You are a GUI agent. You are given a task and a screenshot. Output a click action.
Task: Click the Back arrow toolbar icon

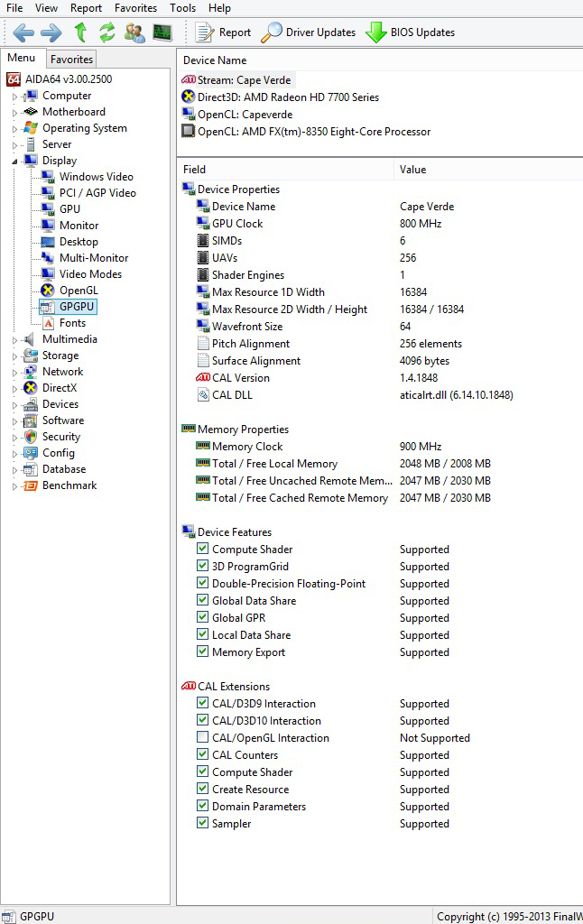pyautogui.click(x=23, y=32)
